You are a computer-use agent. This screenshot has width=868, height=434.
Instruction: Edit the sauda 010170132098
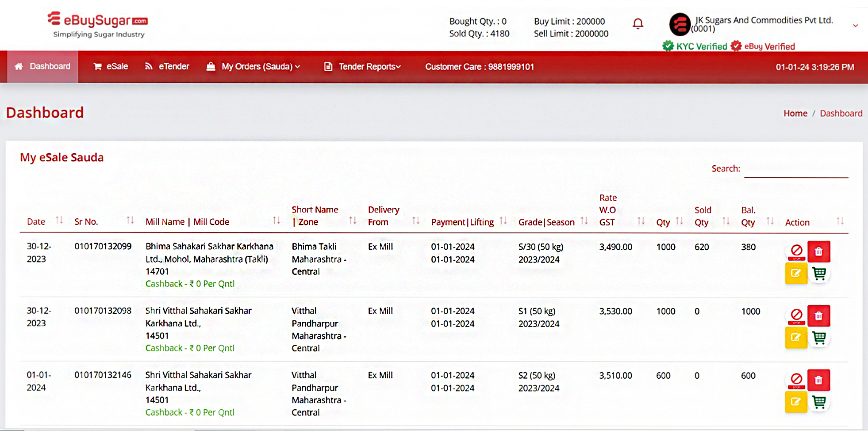click(x=796, y=338)
